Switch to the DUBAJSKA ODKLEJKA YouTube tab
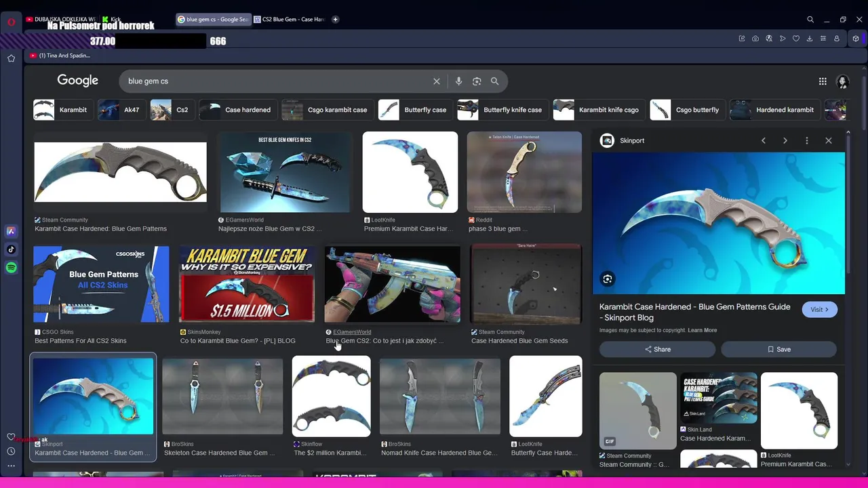This screenshot has width=868, height=488. [x=61, y=19]
